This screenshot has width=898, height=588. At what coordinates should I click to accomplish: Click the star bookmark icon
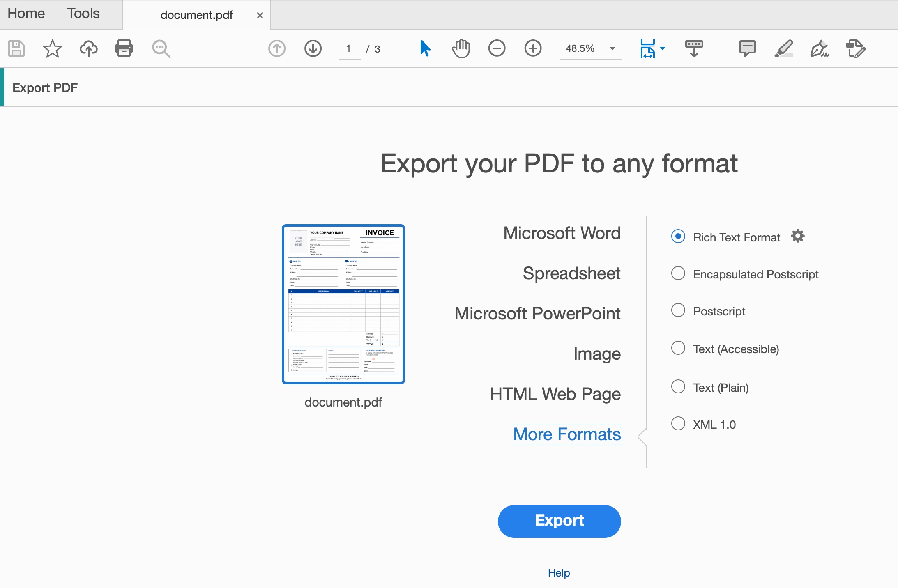coord(53,48)
